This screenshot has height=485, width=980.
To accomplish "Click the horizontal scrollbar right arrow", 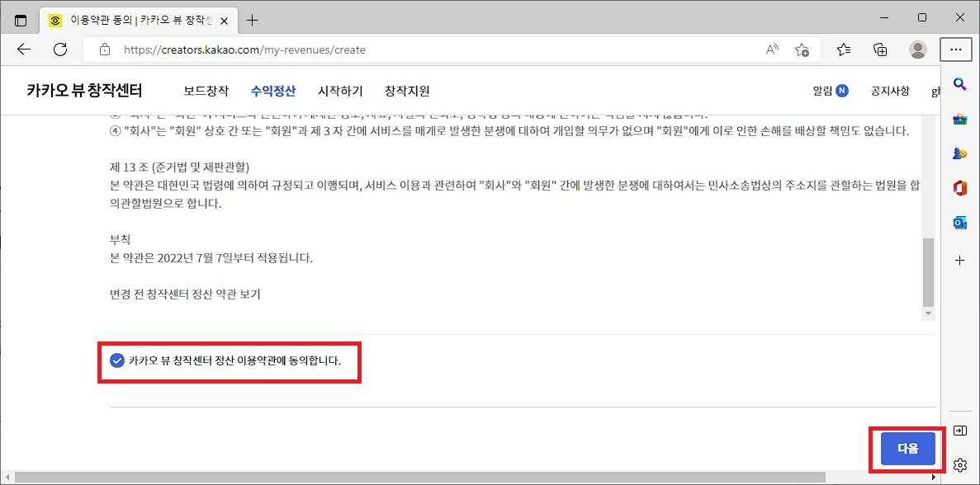I will click(935, 478).
